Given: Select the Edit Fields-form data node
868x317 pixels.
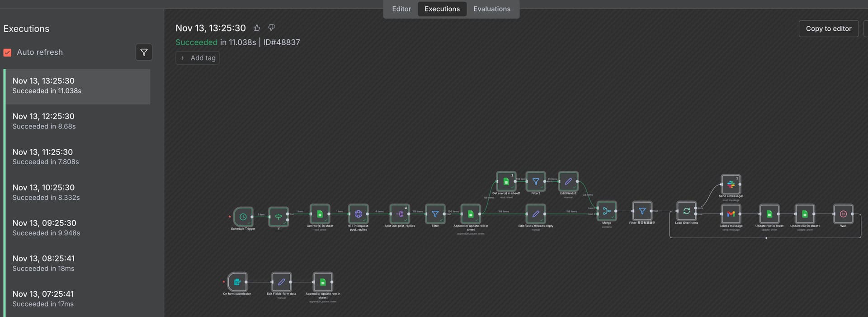Looking at the screenshot, I should point(281,282).
